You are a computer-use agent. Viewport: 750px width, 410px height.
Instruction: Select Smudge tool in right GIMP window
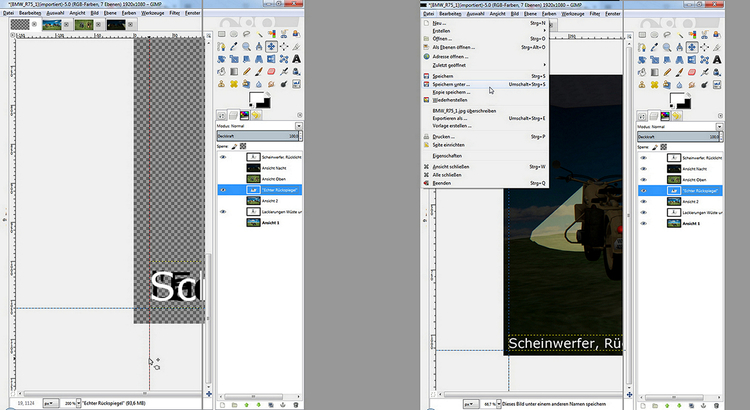[x=692, y=85]
